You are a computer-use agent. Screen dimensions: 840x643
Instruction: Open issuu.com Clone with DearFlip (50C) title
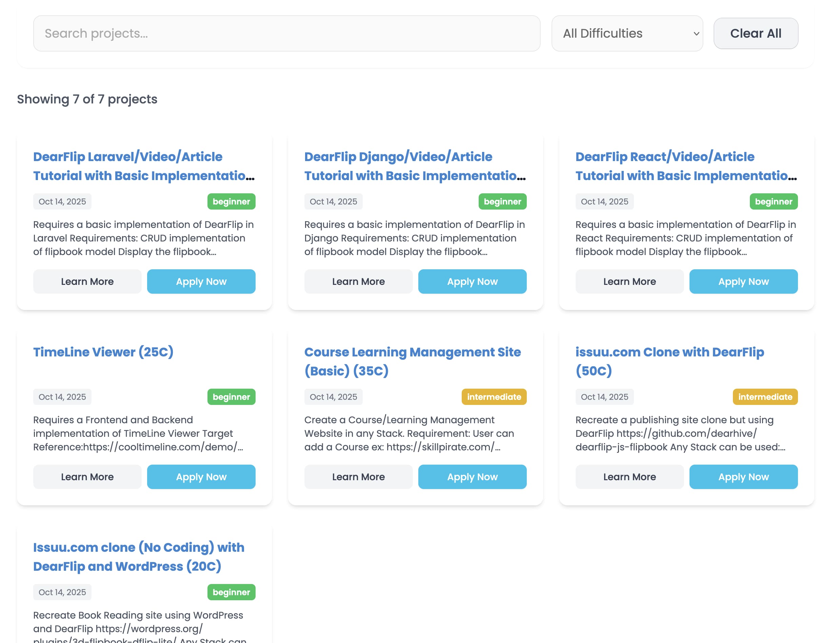coord(669,361)
